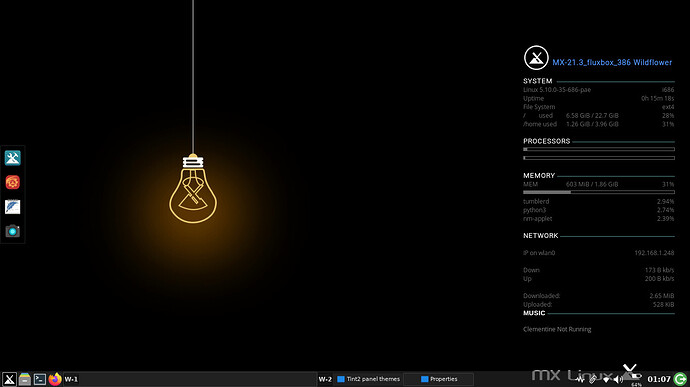Click the NETWORK section header
This screenshot has width=690, height=387.
[541, 236]
